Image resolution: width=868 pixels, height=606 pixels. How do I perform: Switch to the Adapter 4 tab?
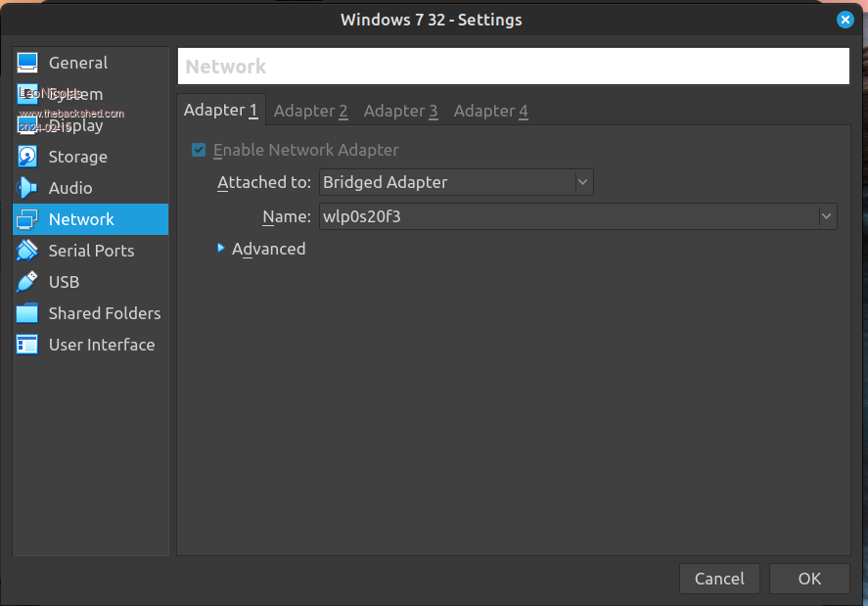pos(490,111)
